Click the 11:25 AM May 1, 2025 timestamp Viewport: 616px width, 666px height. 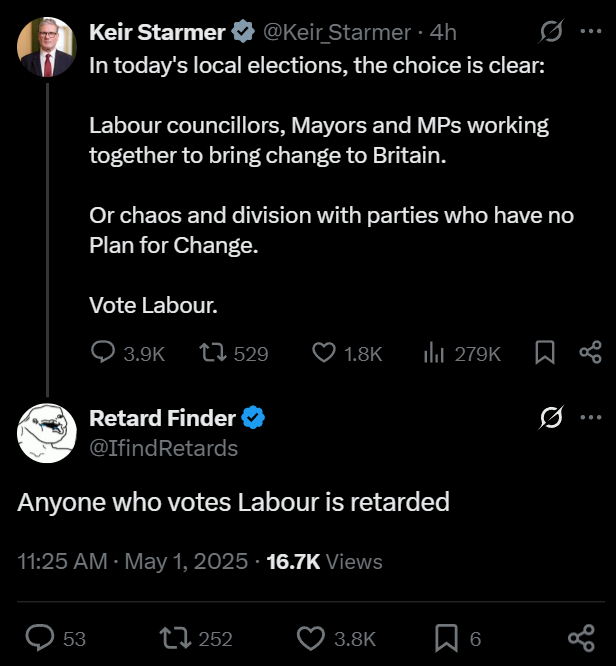coord(132,562)
